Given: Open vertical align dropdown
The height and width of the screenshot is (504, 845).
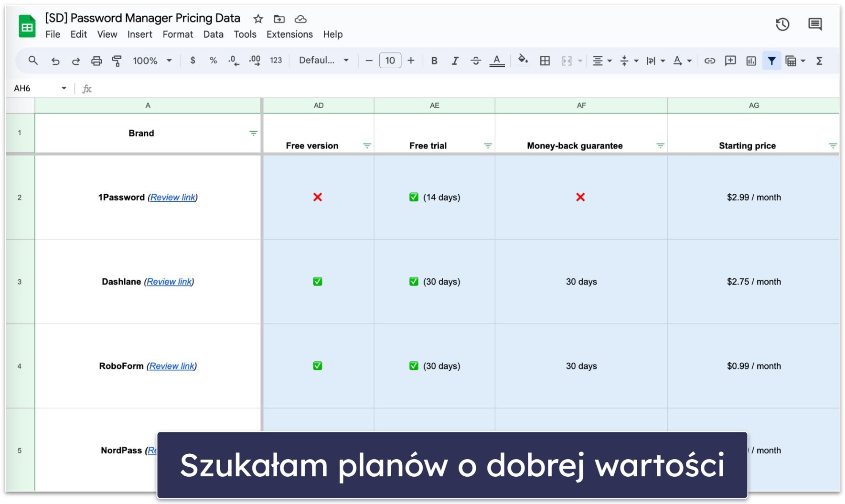Looking at the screenshot, I should (x=629, y=61).
